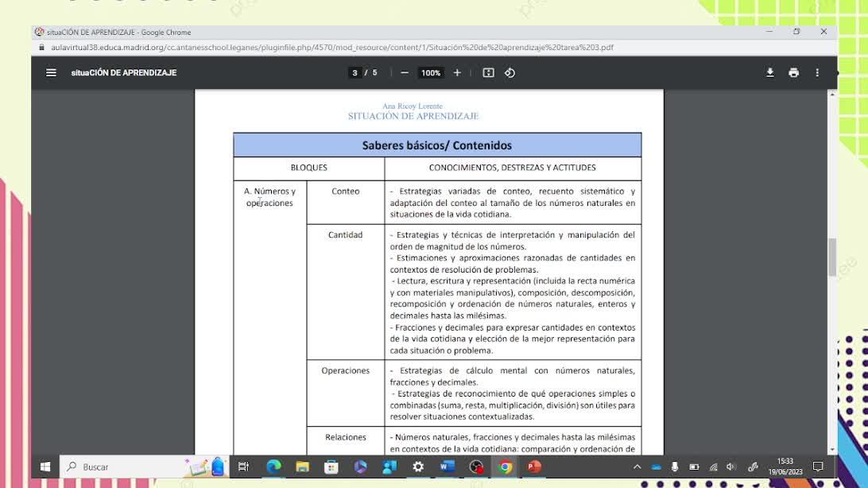Switch to Word on the taskbar
868x488 pixels.
[447, 467]
